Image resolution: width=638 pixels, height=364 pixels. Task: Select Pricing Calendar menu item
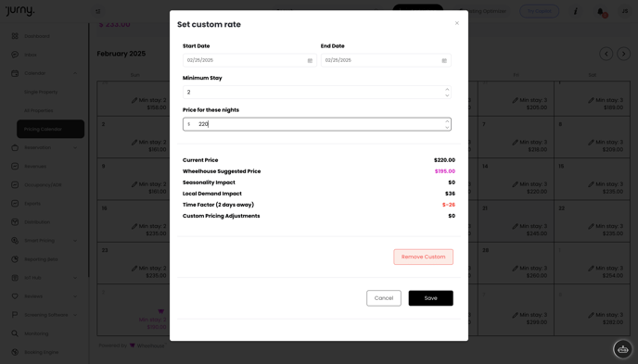coord(50,129)
